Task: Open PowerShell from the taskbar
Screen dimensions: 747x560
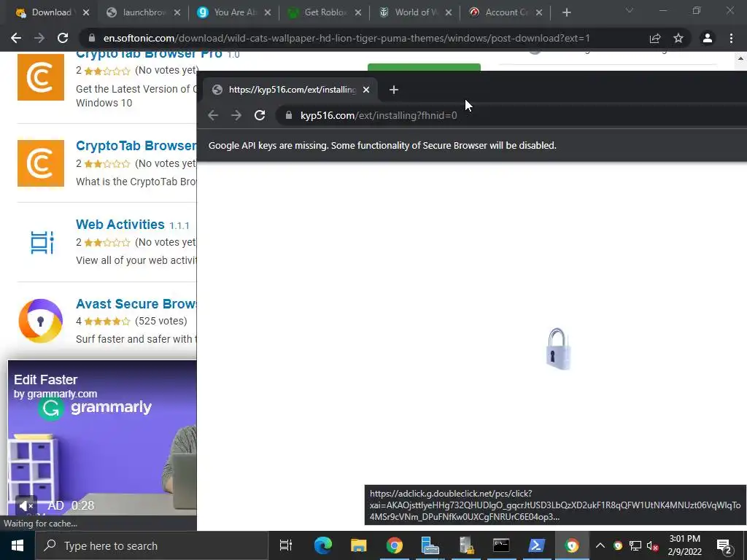Action: click(536, 545)
